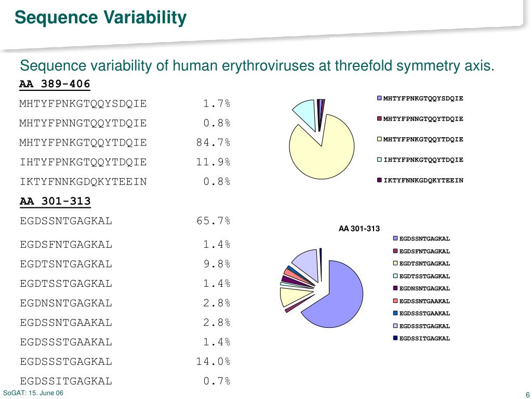The height and width of the screenshot is (399, 532).
Task: Click the EGDSSSTGAGKAL 14.0% sequence row
Action: pyautogui.click(x=125, y=362)
